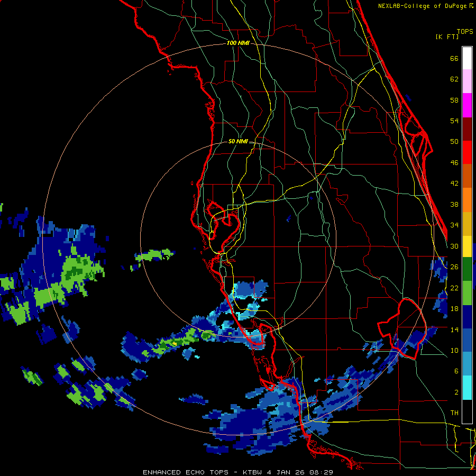Click the "50" value in the legend
The width and height of the screenshot is (476, 476).
(x=454, y=142)
